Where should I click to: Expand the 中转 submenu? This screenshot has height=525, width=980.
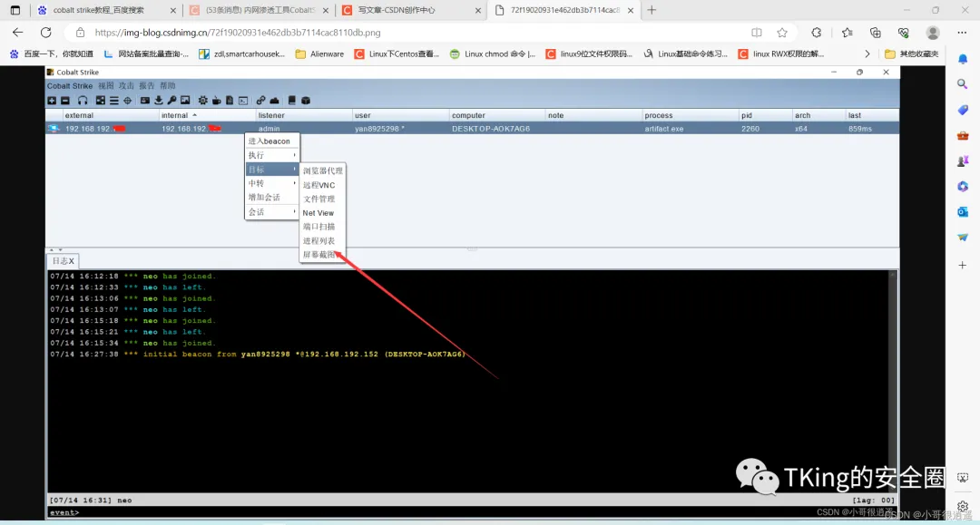[x=272, y=183]
